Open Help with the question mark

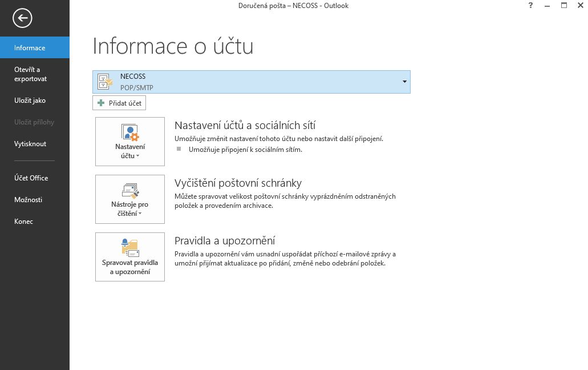(x=530, y=5)
